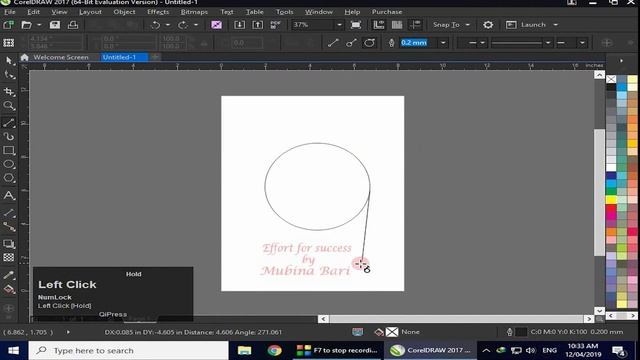Click the yellow color swatch in palette
This screenshot has width=640, height=360.
pos(611,200)
